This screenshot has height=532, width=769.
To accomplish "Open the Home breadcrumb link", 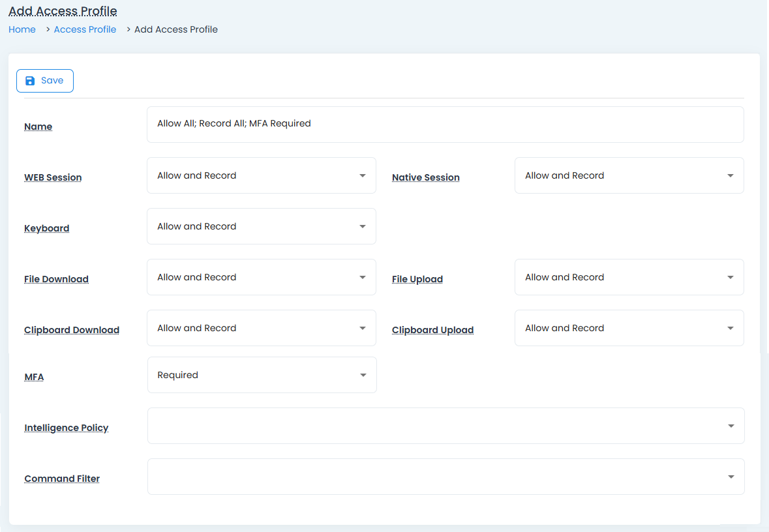I will (x=22, y=29).
